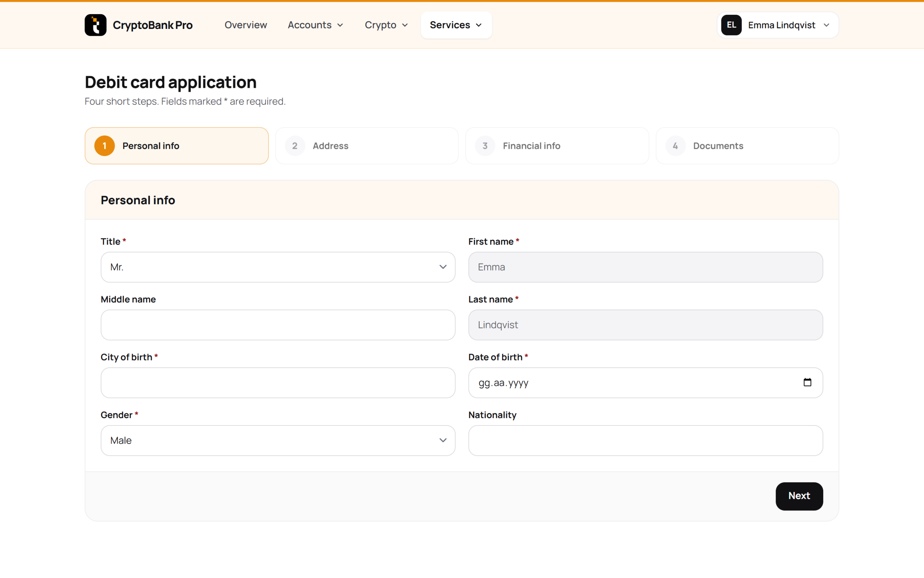Open the calendar picker icon in Date of birth
The height and width of the screenshot is (578, 924).
click(807, 382)
